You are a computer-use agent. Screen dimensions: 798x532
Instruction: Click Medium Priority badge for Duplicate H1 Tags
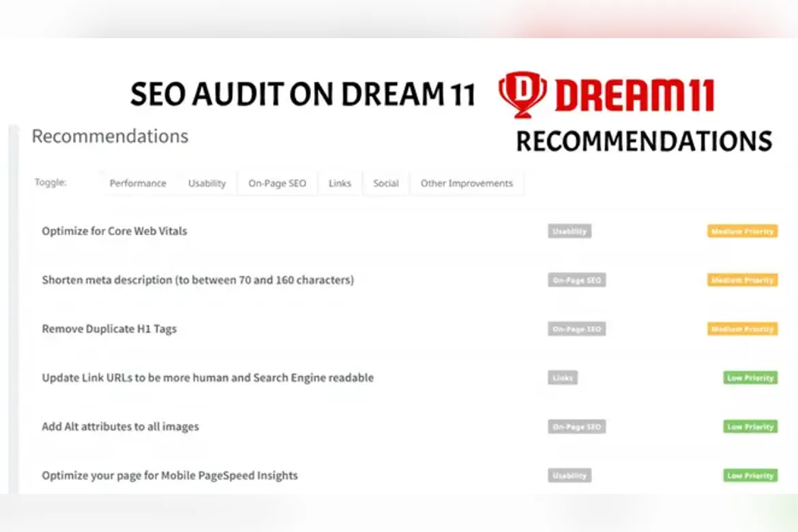[743, 329]
